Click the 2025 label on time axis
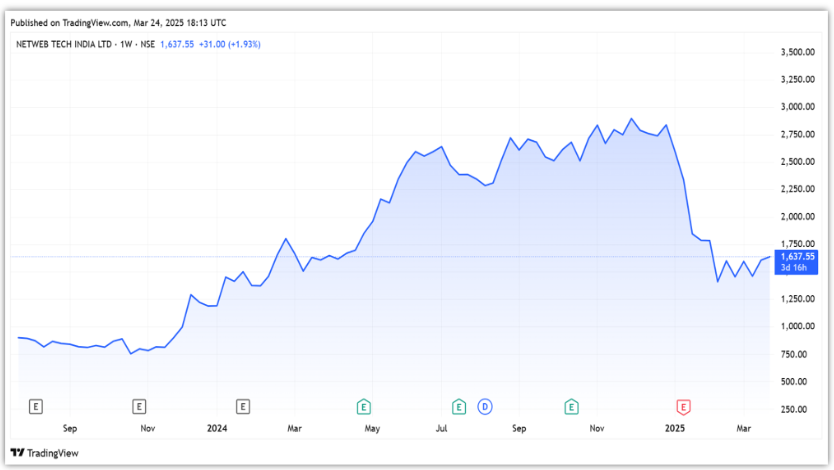 tap(675, 428)
